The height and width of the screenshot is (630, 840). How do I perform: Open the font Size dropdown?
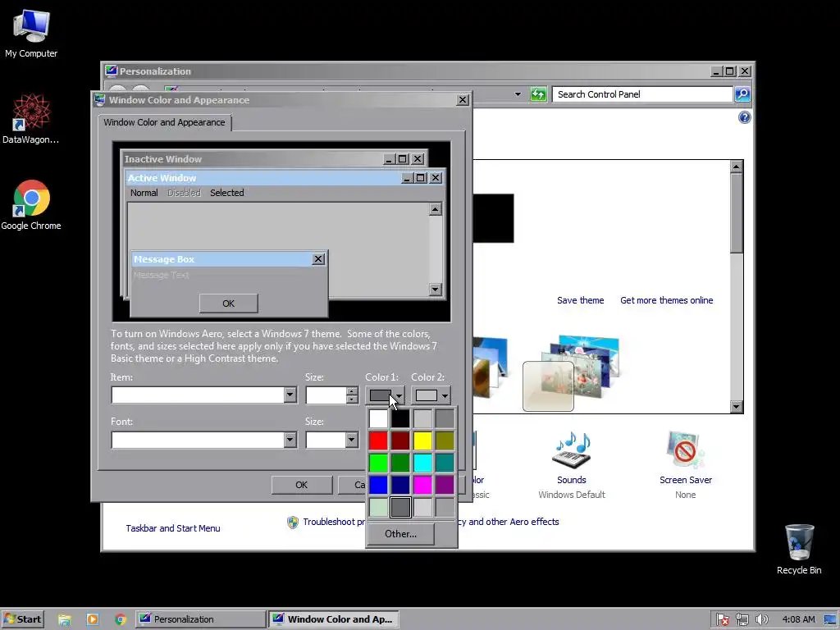pos(351,441)
